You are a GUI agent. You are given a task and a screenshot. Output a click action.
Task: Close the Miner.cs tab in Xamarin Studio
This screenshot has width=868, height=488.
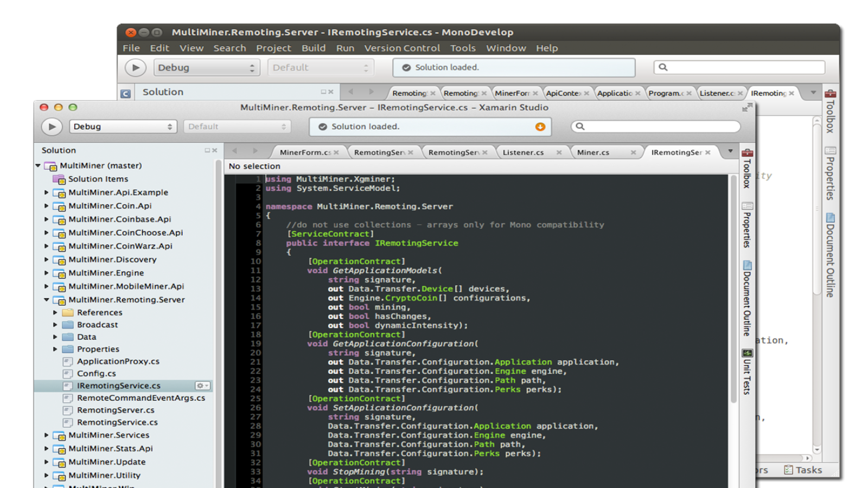633,152
